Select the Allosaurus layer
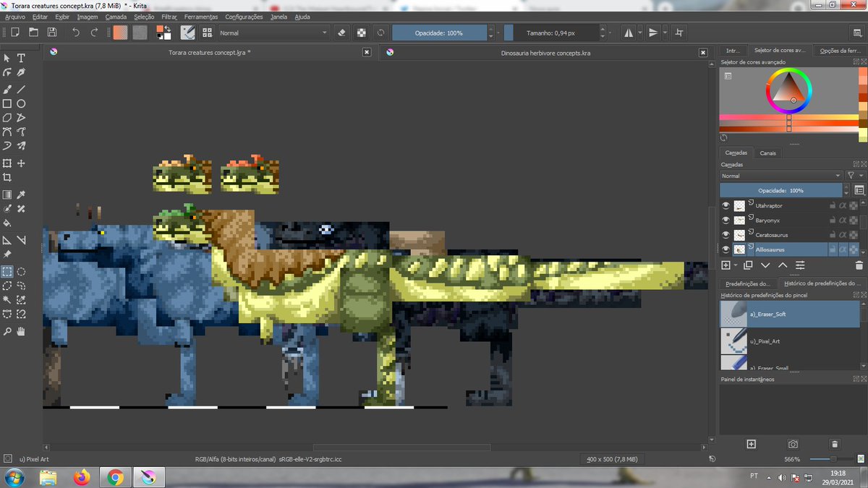The width and height of the screenshot is (868, 488). pos(791,249)
